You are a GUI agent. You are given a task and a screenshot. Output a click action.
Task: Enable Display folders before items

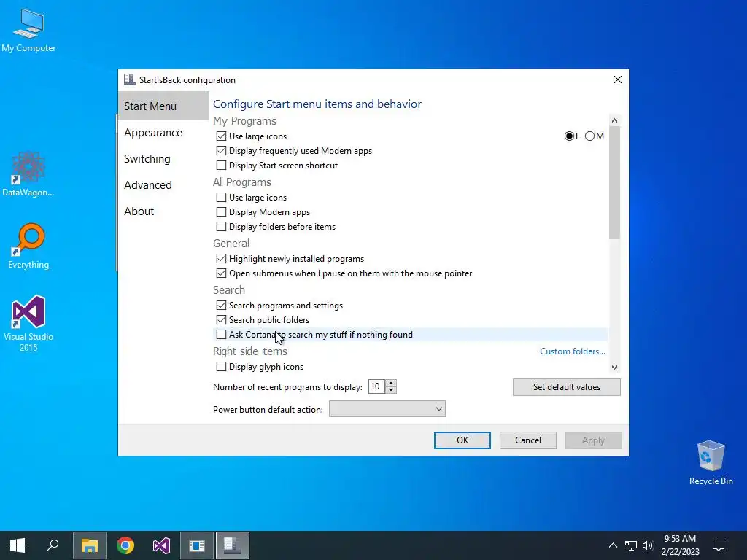(x=221, y=227)
